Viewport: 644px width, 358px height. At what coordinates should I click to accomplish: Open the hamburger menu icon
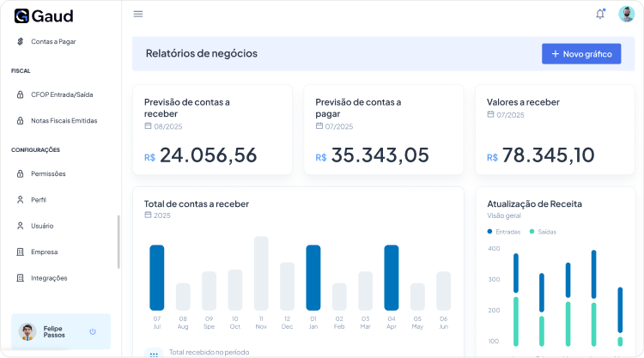[x=138, y=14]
